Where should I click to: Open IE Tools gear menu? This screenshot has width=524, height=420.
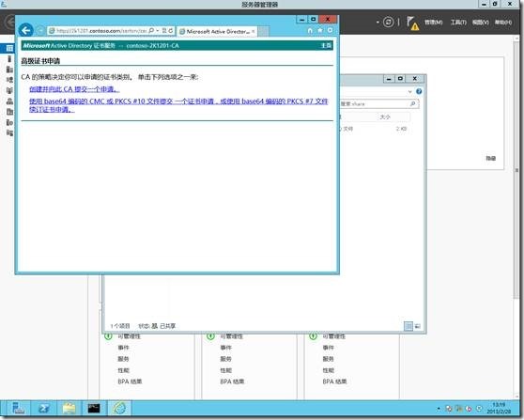330,30
